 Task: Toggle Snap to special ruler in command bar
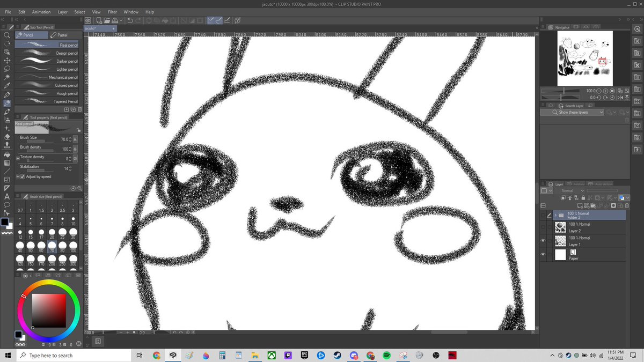219,20
